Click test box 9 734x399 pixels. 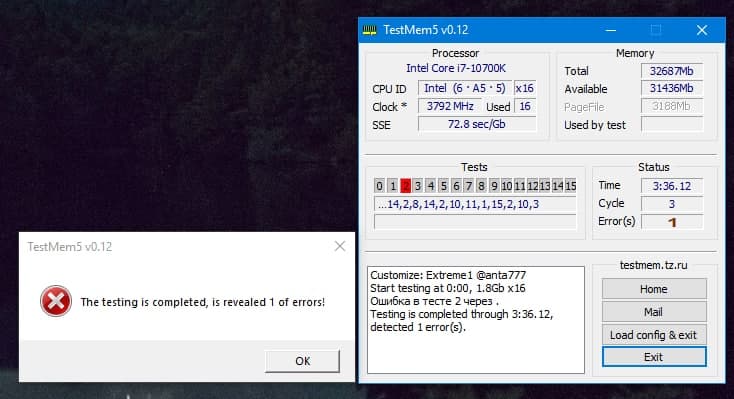click(x=494, y=186)
